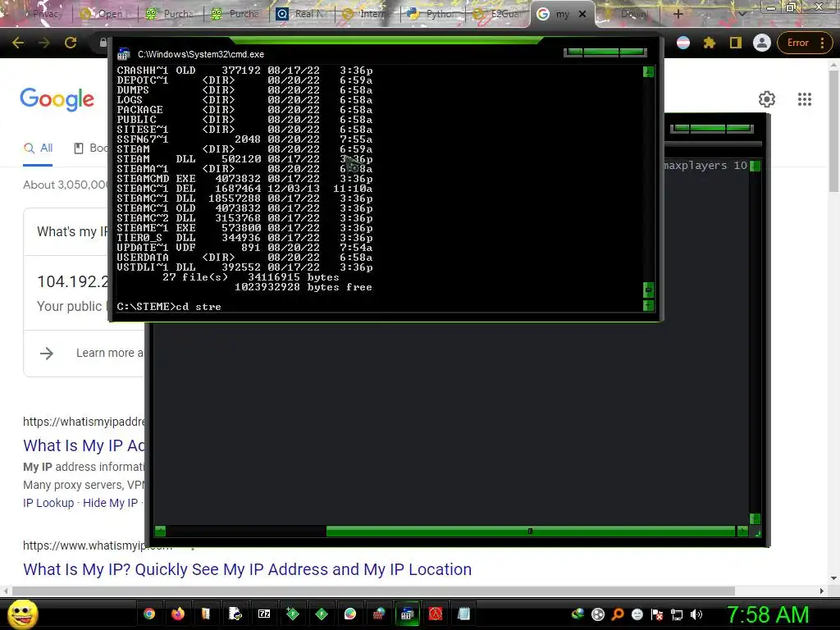The width and height of the screenshot is (840, 630).
Task: Open a new Chrome tab with plus
Action: point(678,14)
